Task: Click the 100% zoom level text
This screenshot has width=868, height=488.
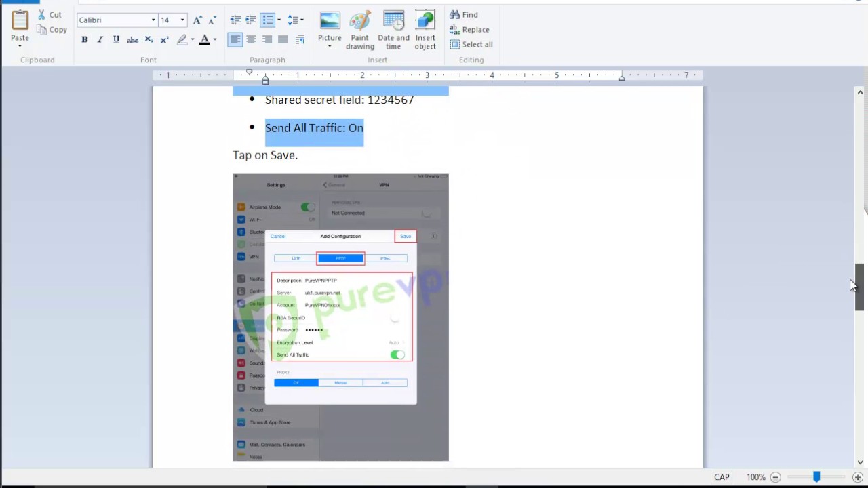Action: click(756, 477)
